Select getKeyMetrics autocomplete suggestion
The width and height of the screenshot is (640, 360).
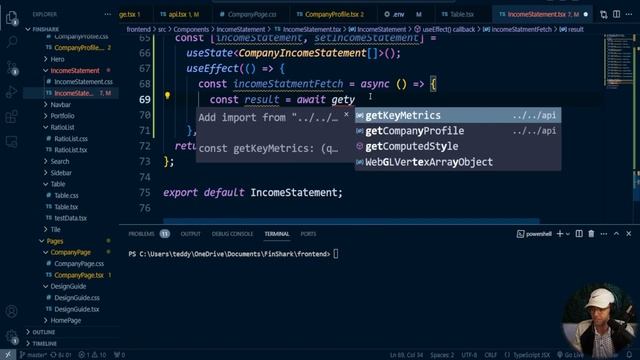458,116
